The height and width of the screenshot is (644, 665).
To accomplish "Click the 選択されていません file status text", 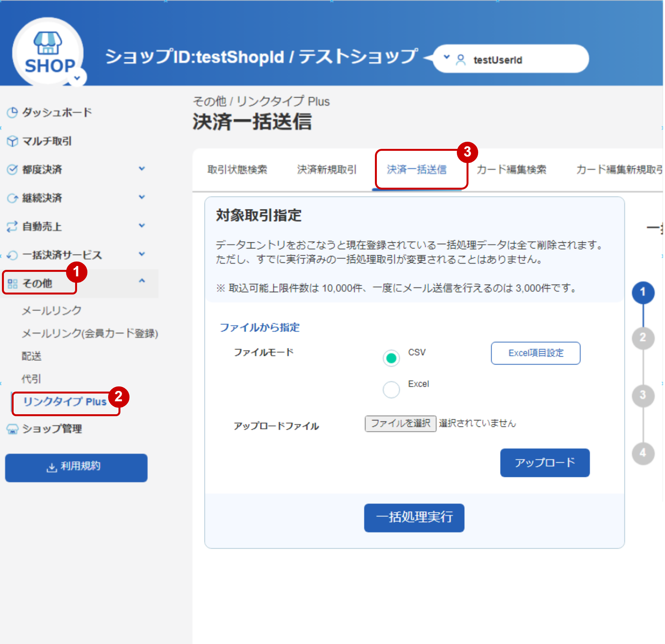I will [477, 424].
